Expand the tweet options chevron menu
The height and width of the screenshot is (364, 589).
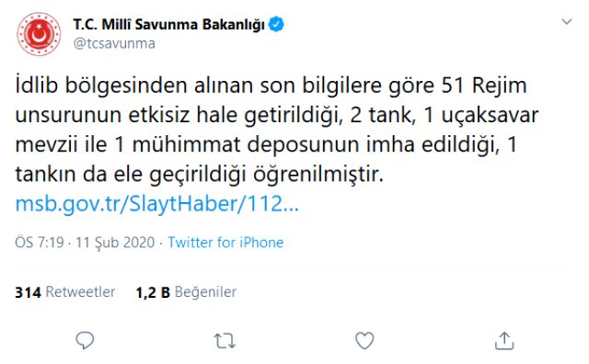[x=567, y=22]
